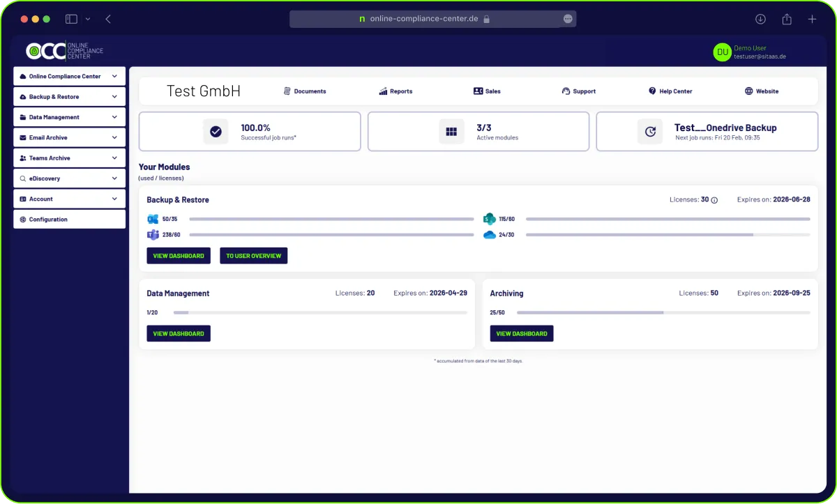The width and height of the screenshot is (837, 504).
Task: Expand the Email Archive sidebar section
Action: click(69, 137)
